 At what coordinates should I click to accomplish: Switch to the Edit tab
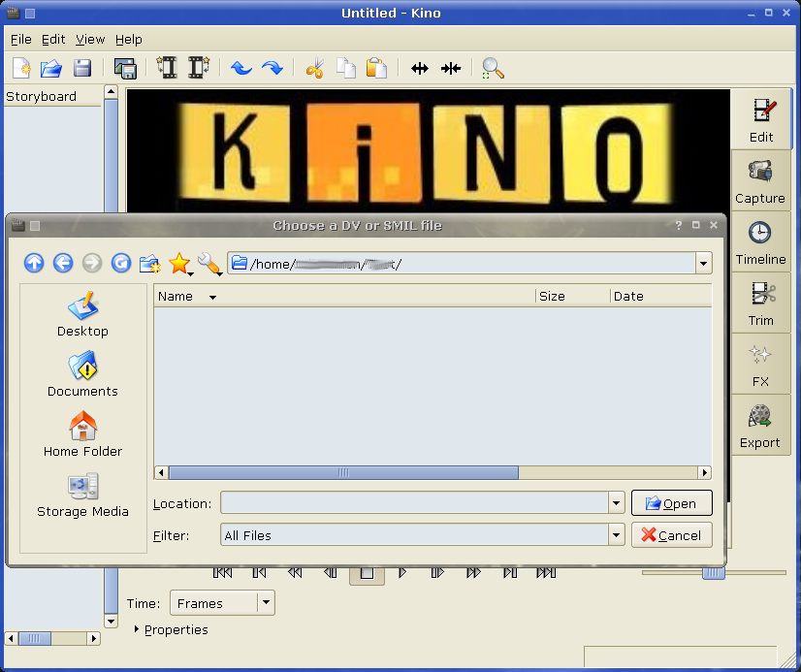click(x=760, y=120)
